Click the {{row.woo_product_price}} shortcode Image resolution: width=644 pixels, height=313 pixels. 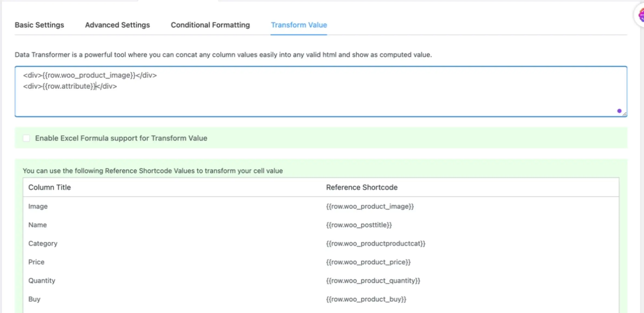[x=368, y=262]
